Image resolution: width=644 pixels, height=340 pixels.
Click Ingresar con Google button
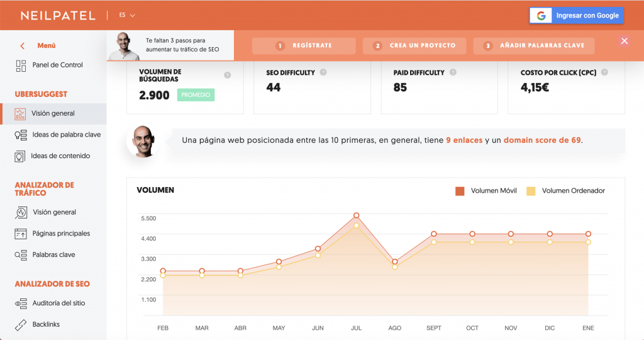576,16
